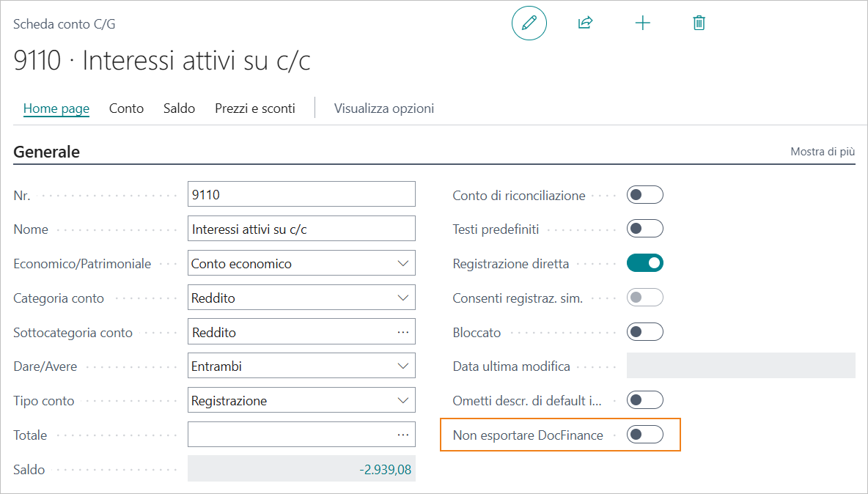Click the trash delete icon
This screenshot has width=868, height=494.
point(699,23)
